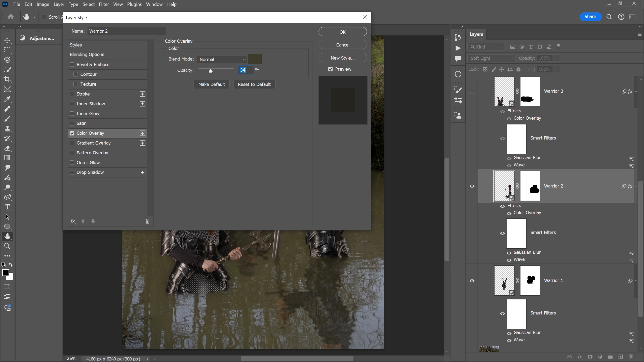Select the Zoom tool in toolbar
Image resolution: width=644 pixels, height=362 pixels.
[7, 246]
